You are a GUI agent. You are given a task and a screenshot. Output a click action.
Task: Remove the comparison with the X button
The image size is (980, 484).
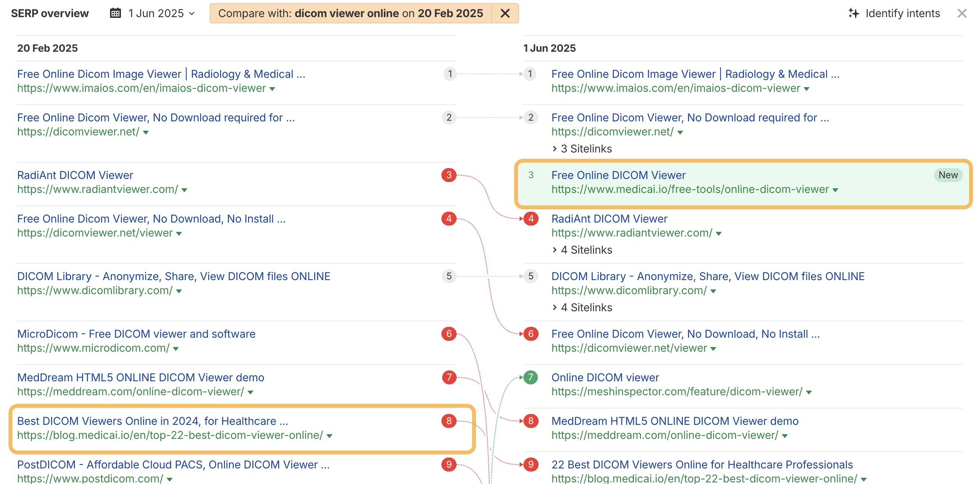(505, 13)
